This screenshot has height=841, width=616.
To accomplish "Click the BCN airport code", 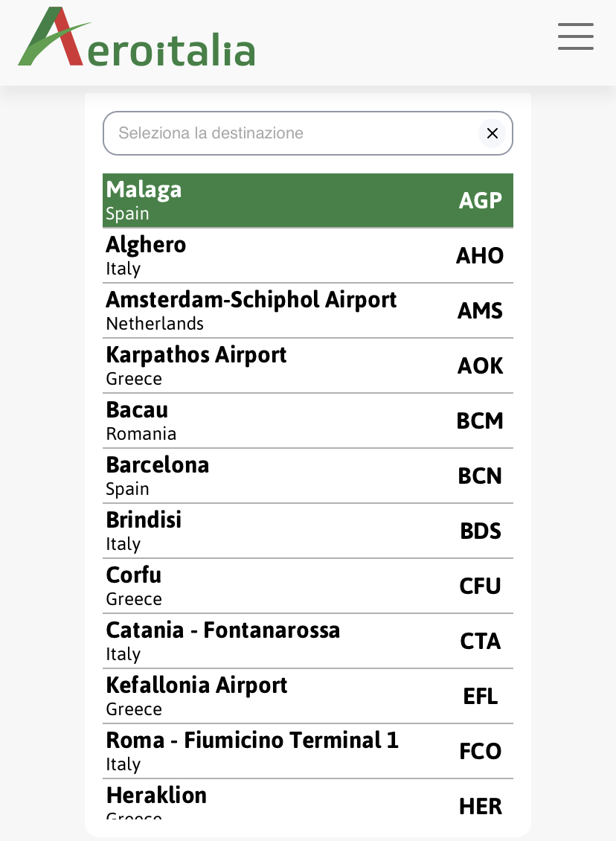I will [480, 476].
